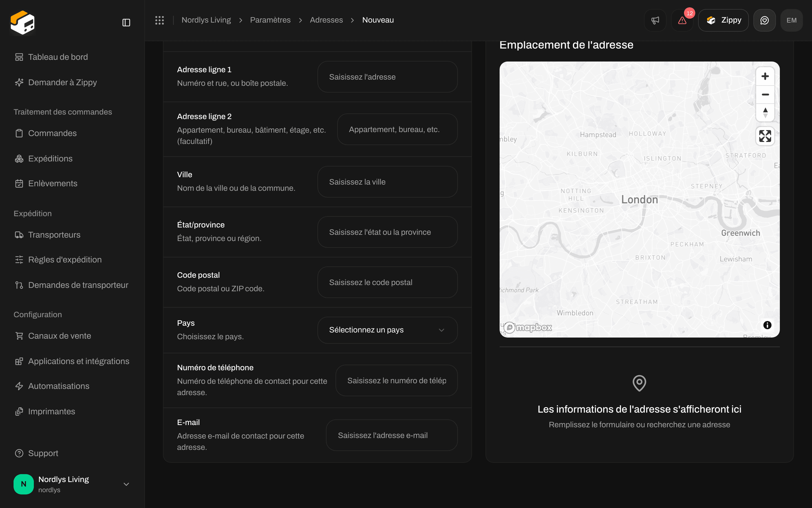Viewport: 812px width, 508px height.
Task: Click the megaphone announcements icon
Action: (655, 20)
